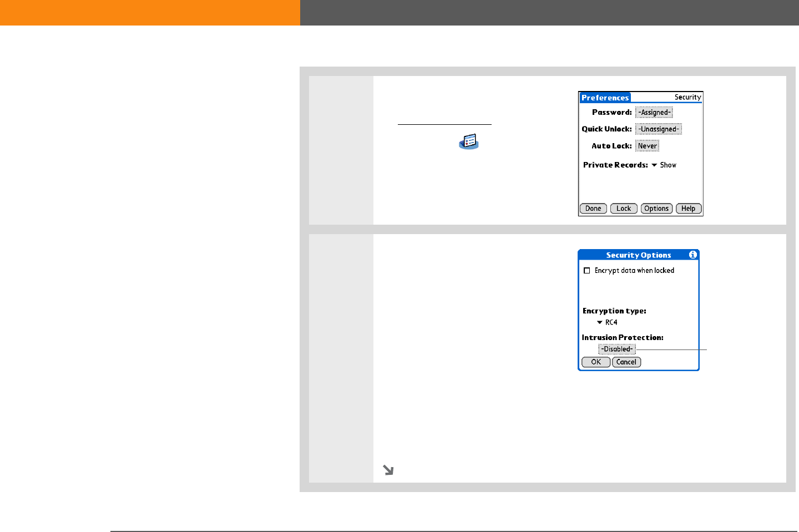799x532 pixels.
Task: Tap the Preferences title tab
Action: (x=605, y=98)
